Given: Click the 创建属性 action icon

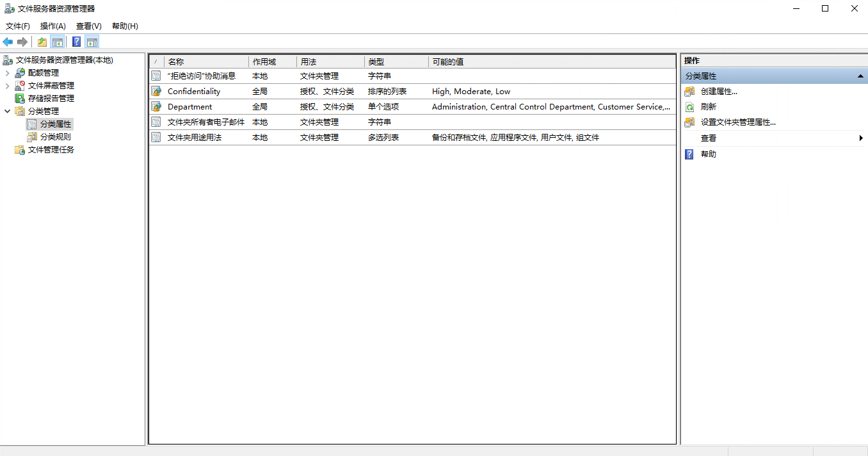Looking at the screenshot, I should 689,92.
